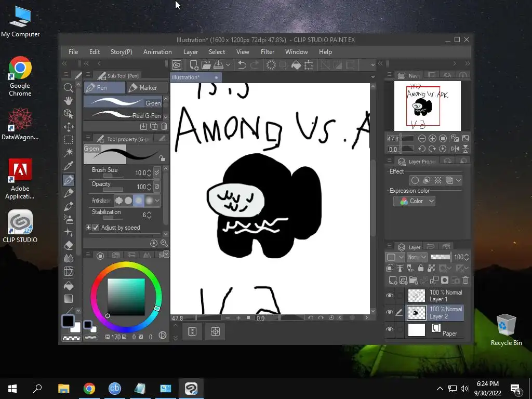Screen dimensions: 532x399
Task: Select the Blend droplets tool
Action: [69, 258]
